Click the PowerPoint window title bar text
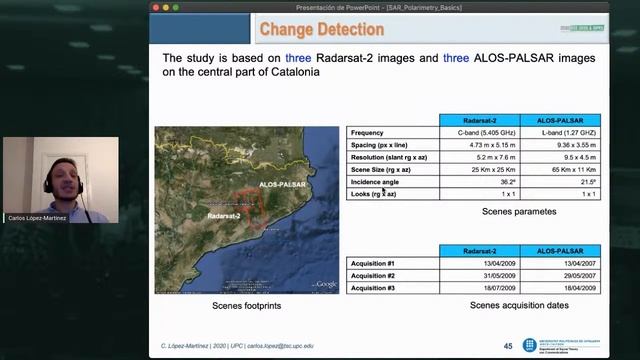This screenshot has width=640, height=360. click(x=379, y=7)
